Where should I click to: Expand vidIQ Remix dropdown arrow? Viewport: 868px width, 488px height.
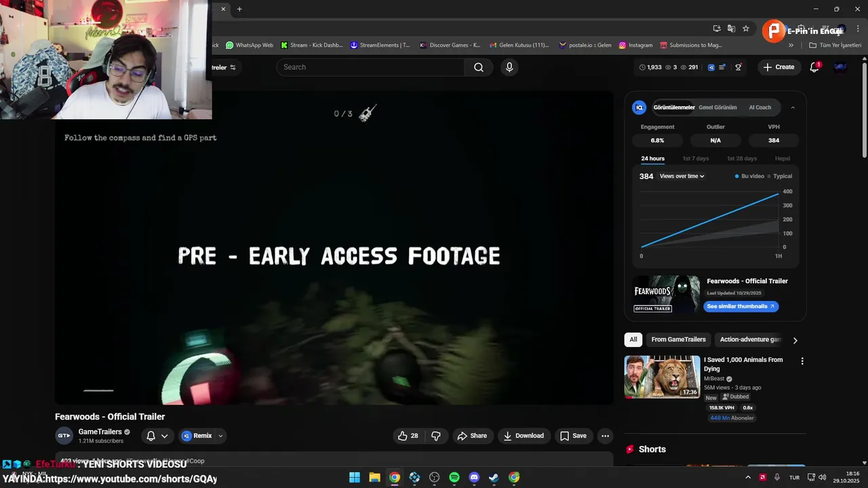[x=220, y=436]
